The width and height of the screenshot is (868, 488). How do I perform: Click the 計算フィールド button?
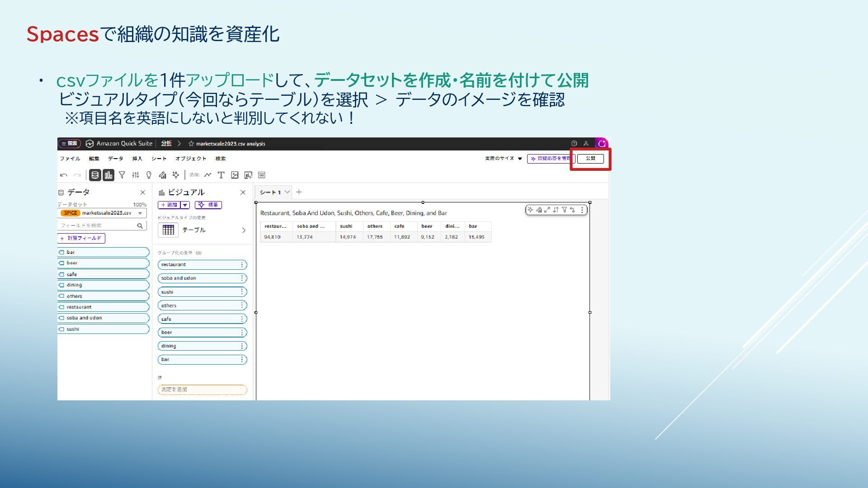81,238
